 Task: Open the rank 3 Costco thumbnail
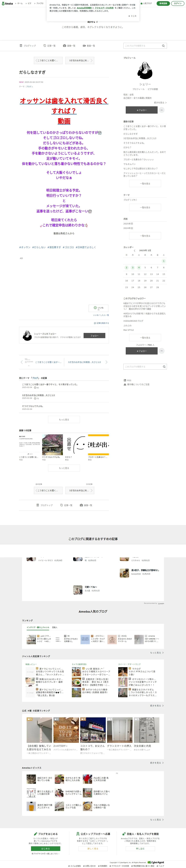click(x=93, y=730)
